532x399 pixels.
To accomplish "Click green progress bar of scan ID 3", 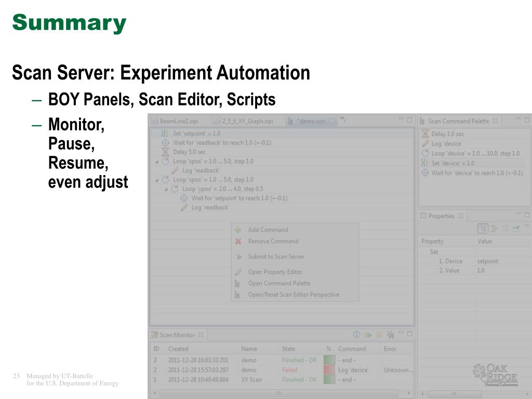I will click(x=329, y=360).
